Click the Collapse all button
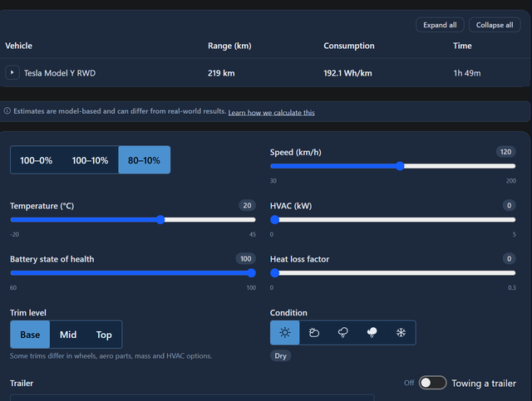The height and width of the screenshot is (401, 532). (495, 25)
